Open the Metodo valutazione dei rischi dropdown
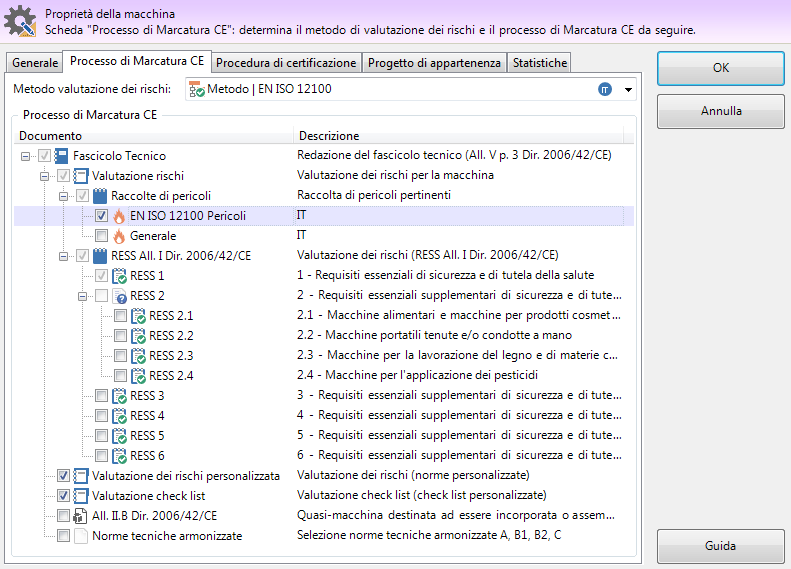Screen dimensions: 791x569 [x=628, y=90]
